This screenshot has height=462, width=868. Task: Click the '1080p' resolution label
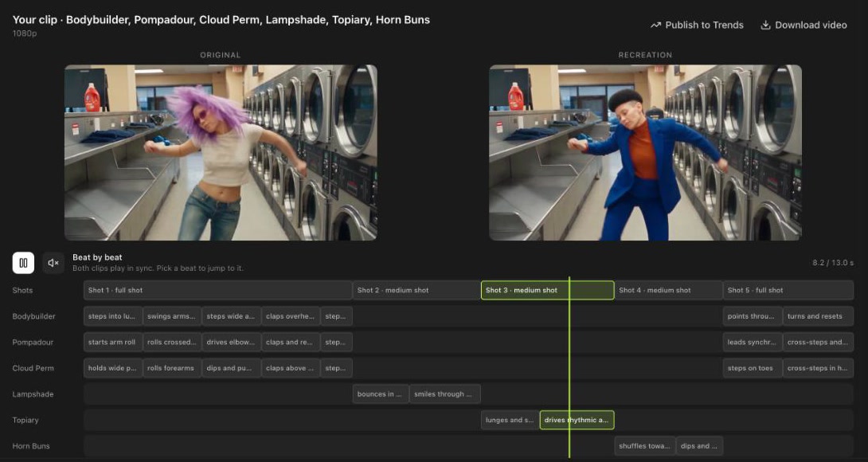pos(25,33)
